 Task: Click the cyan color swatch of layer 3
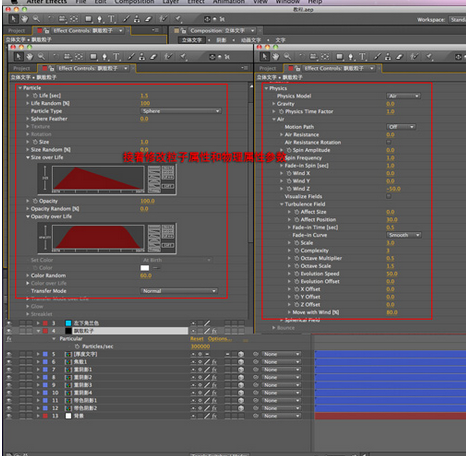point(68,323)
